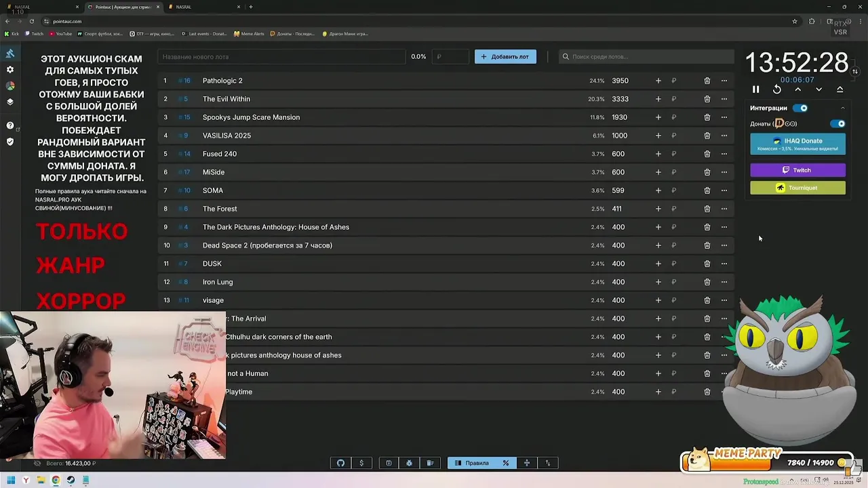Pause the auction timer

[756, 89]
